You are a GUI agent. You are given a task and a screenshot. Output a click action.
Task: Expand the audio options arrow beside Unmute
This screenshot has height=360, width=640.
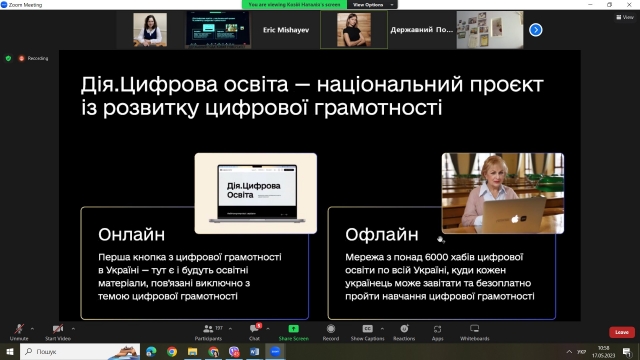click(x=32, y=329)
